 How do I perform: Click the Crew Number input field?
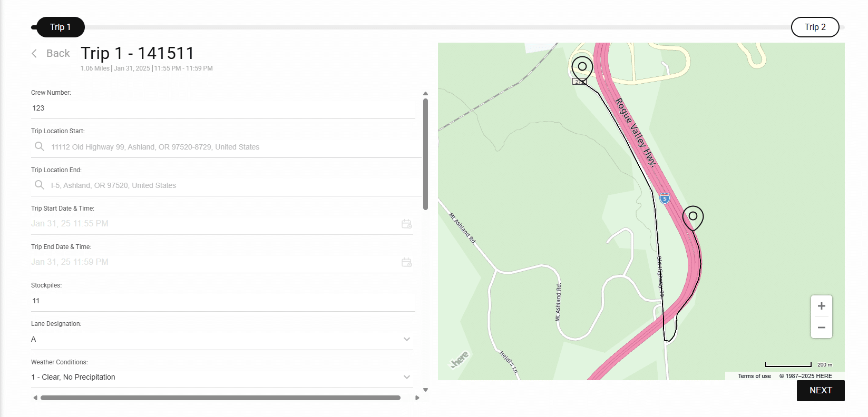click(221, 108)
